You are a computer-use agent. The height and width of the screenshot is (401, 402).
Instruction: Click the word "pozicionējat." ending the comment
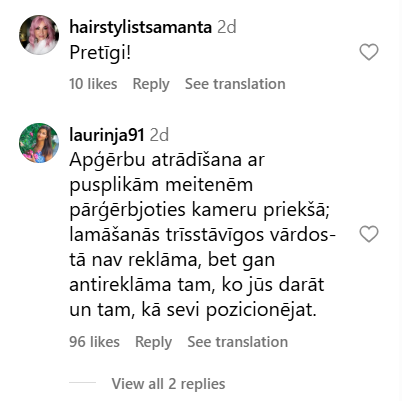pos(261,311)
